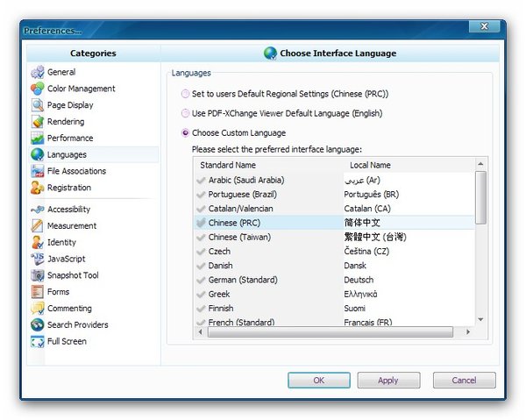Click language list scroll down arrow
The height and width of the screenshot is (420, 526).
click(x=480, y=319)
